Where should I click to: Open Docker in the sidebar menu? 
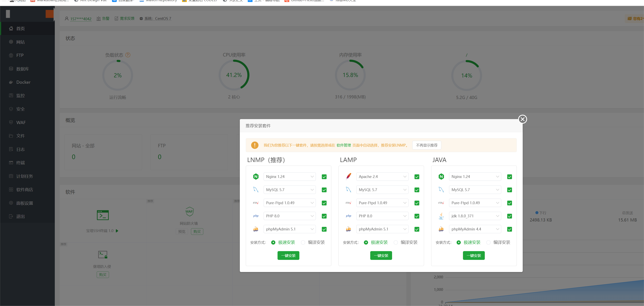pos(28,82)
